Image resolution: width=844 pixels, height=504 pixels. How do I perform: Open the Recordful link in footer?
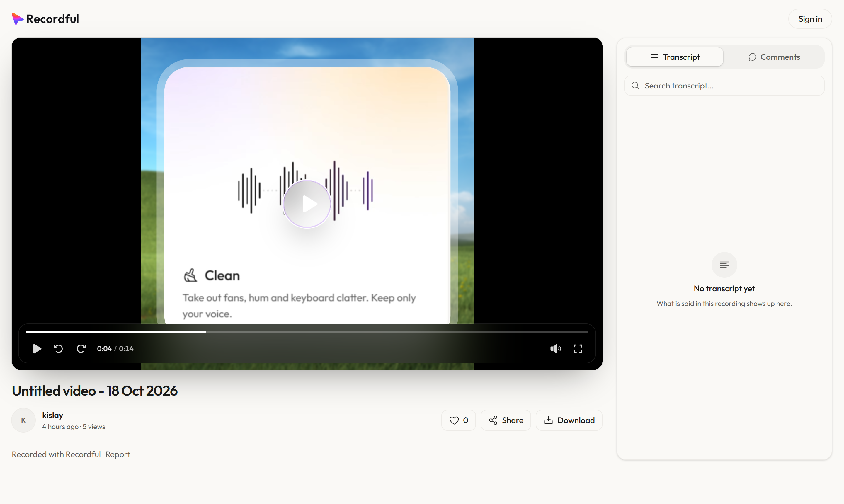(x=83, y=454)
